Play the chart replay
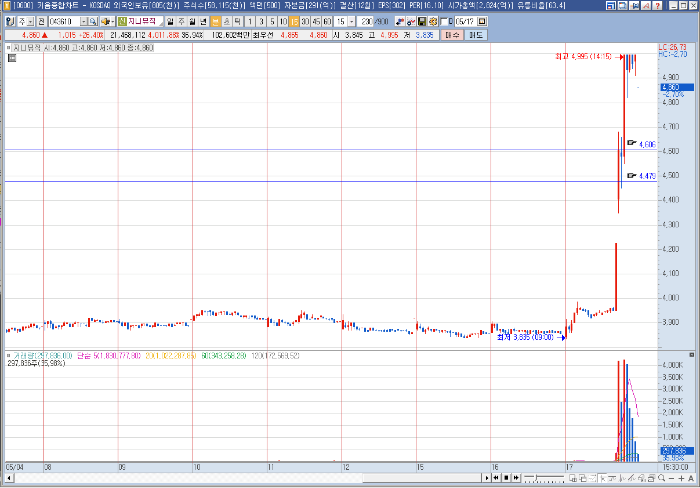 pyautogui.click(x=487, y=478)
